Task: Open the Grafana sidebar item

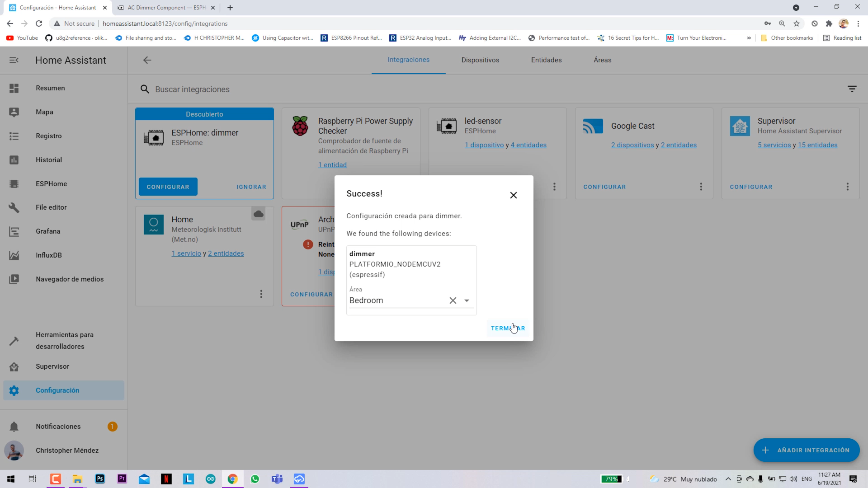Action: click(48, 231)
